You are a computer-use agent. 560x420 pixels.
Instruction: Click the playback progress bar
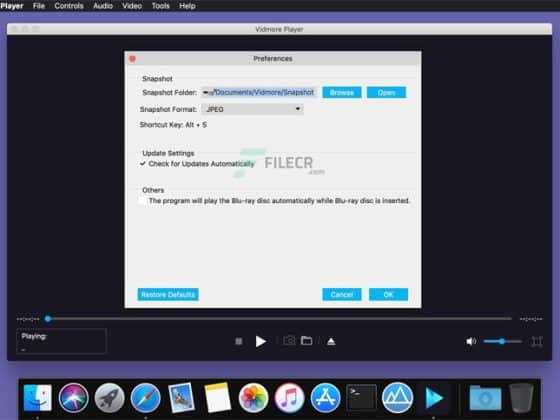[279, 319]
